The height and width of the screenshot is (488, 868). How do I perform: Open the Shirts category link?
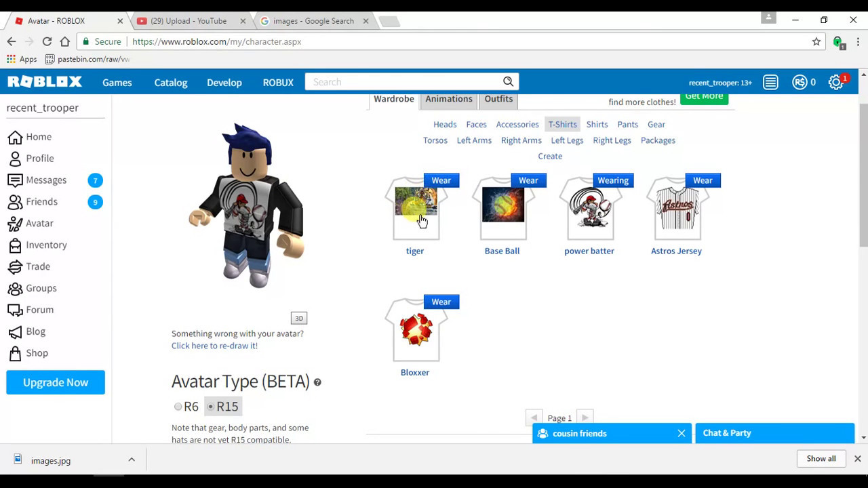coord(597,125)
